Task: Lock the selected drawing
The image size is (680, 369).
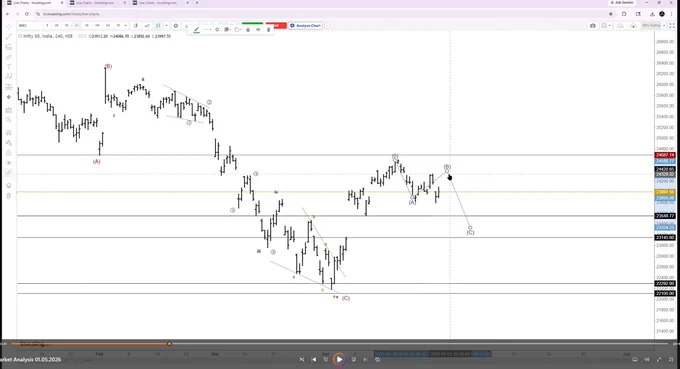Action: click(248, 29)
